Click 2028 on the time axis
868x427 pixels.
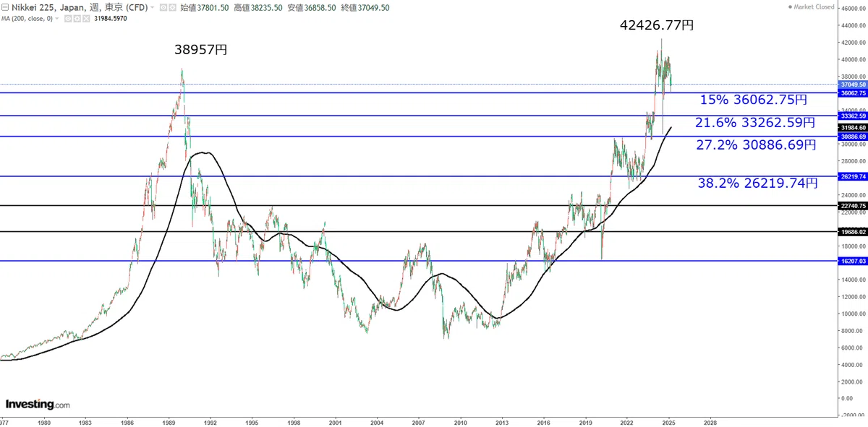point(711,422)
